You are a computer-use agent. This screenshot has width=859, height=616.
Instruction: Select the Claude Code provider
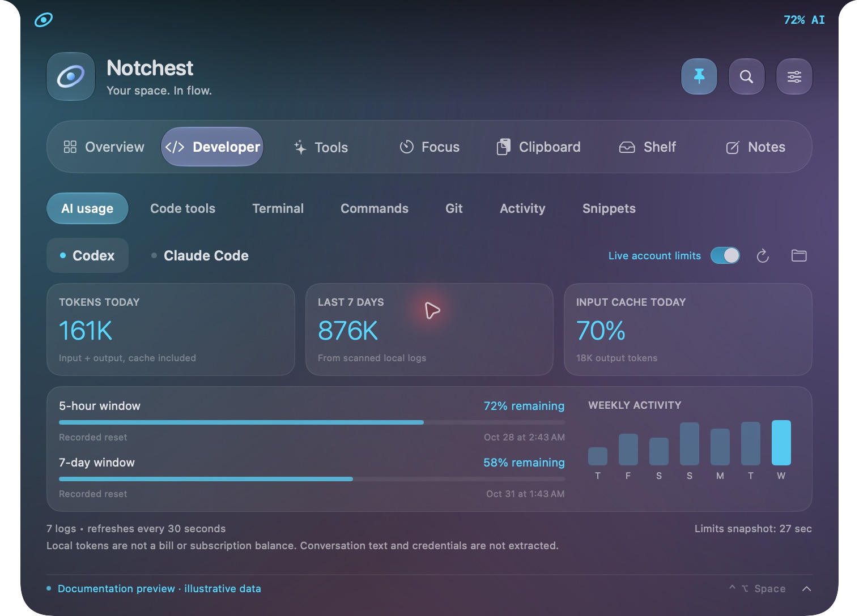pyautogui.click(x=200, y=256)
